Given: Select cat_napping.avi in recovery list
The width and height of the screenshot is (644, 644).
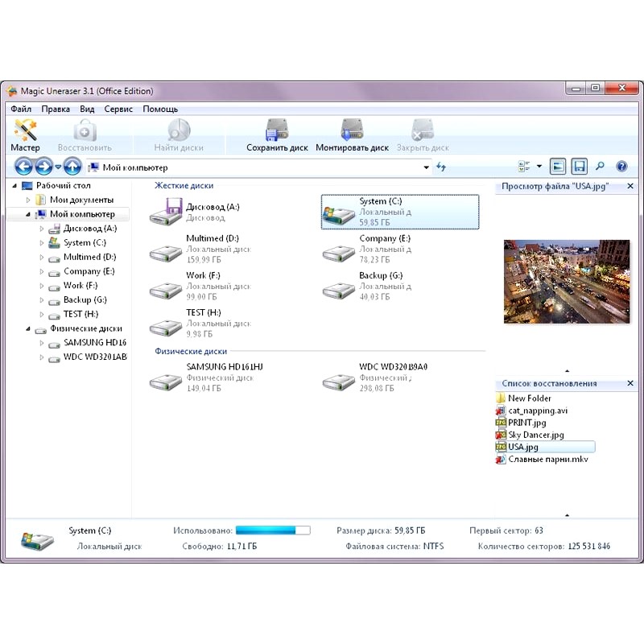Looking at the screenshot, I should (x=538, y=411).
